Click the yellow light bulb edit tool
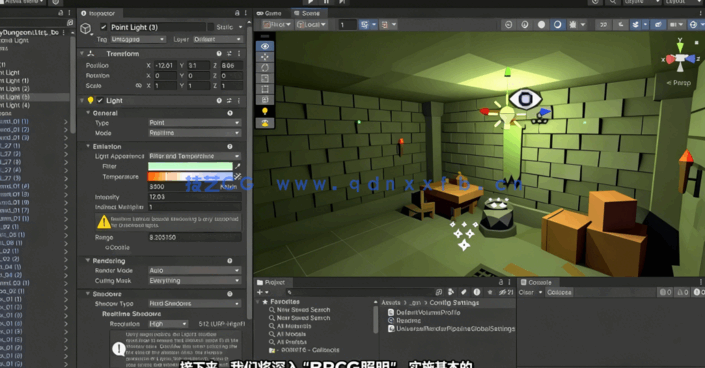This screenshot has height=368, width=705. coord(265,111)
